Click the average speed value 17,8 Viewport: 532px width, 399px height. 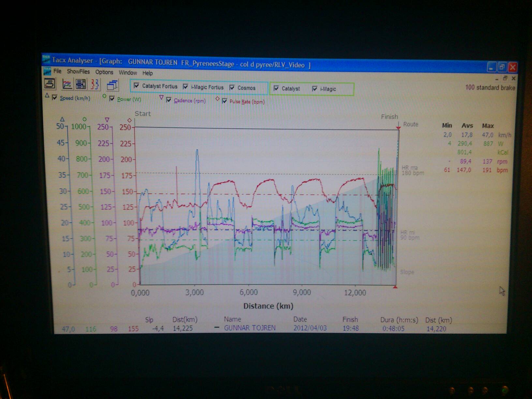tap(467, 135)
